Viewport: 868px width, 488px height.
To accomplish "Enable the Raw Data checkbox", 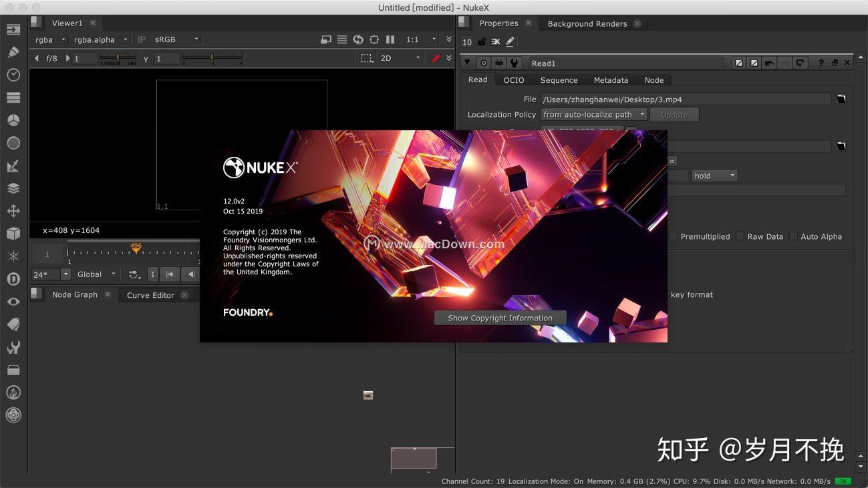I will 740,236.
